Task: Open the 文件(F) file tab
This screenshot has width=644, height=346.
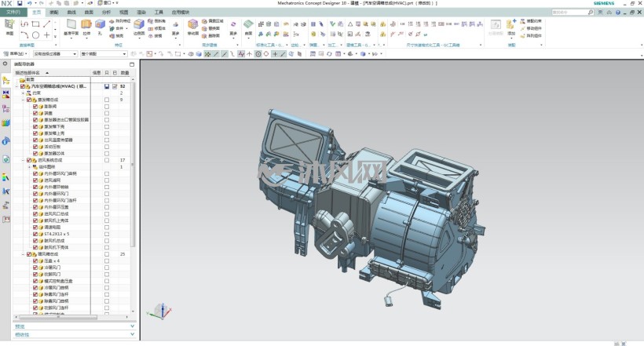Action: pos(13,12)
